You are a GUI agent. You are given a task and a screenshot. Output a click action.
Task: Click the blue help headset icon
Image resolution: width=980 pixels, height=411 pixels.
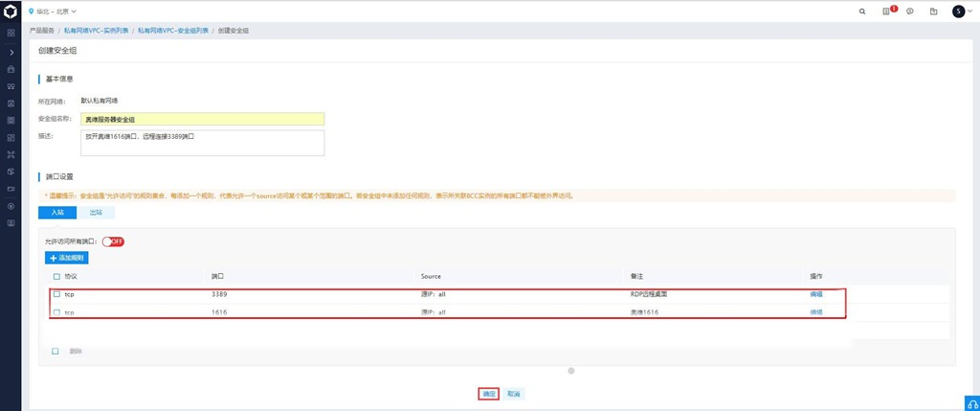coord(969,401)
